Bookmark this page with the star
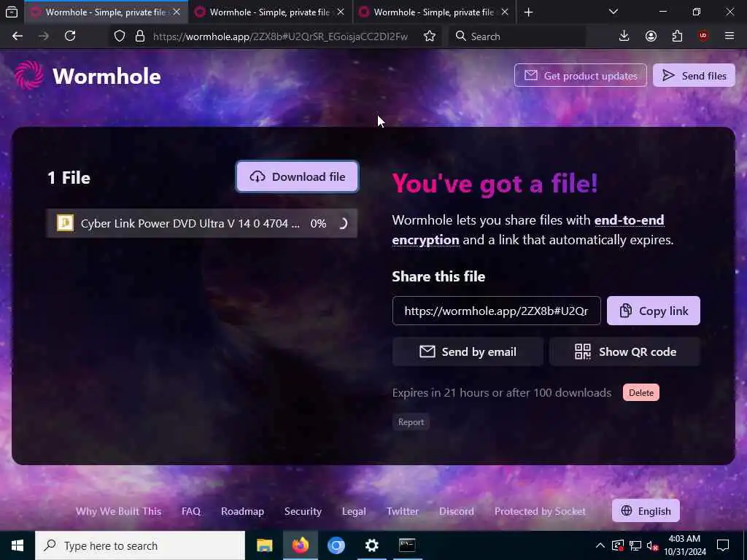This screenshot has width=747, height=560. pyautogui.click(x=429, y=36)
